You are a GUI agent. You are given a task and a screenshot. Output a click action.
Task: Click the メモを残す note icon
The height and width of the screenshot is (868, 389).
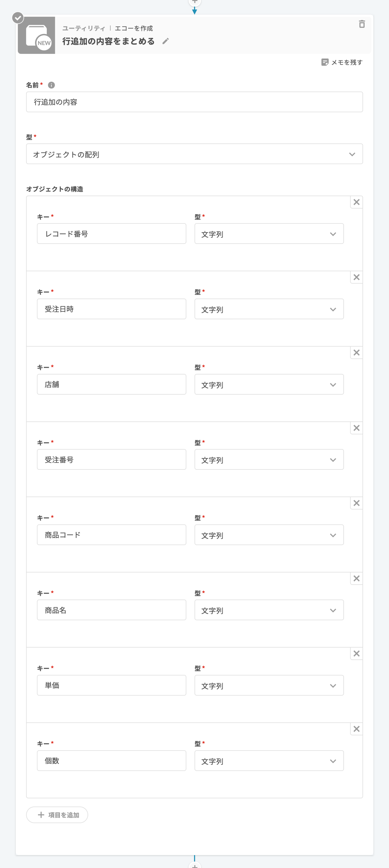click(325, 62)
